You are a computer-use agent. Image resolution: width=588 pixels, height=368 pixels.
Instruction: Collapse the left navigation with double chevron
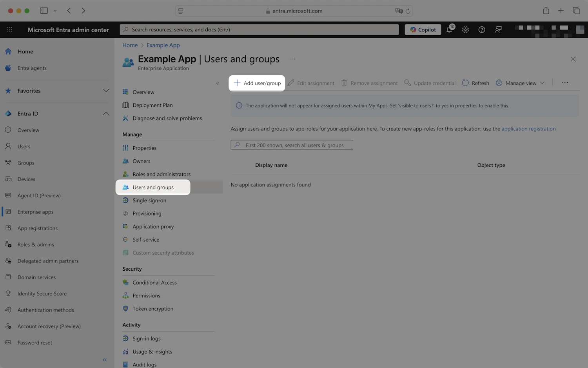coord(105,360)
